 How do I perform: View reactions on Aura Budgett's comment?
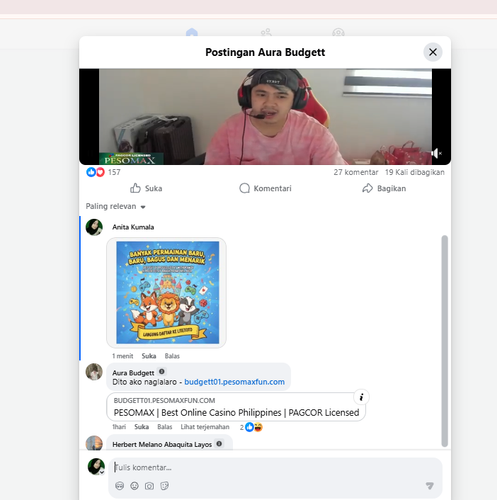[251, 427]
